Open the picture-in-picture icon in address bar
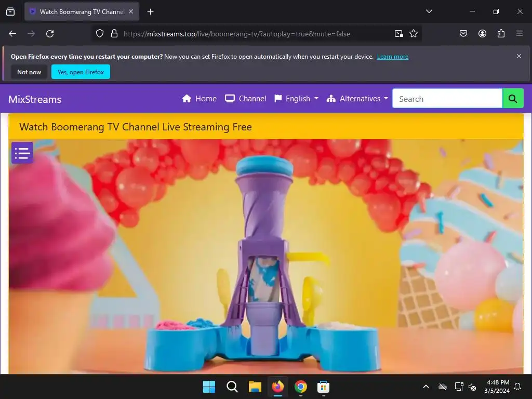532x399 pixels. pos(398,34)
